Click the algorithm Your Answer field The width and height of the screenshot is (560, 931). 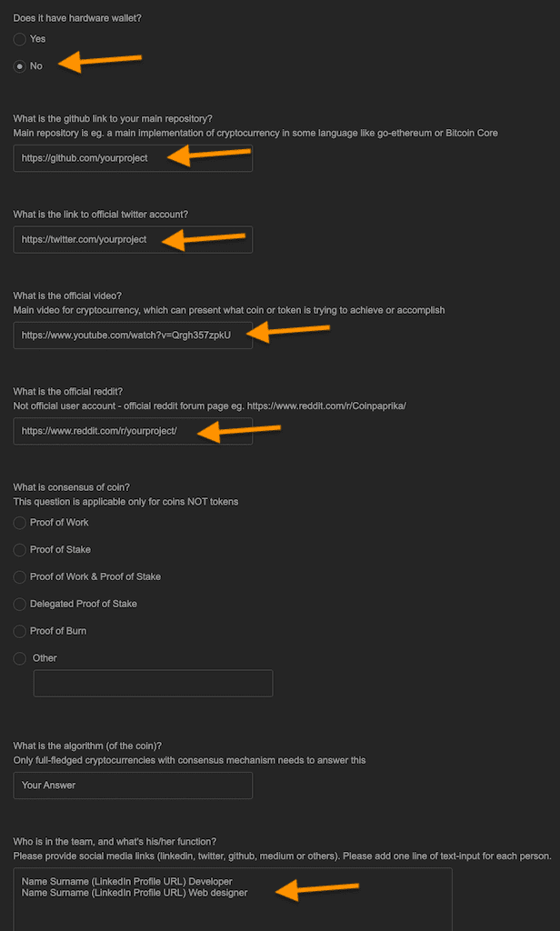[x=133, y=786]
